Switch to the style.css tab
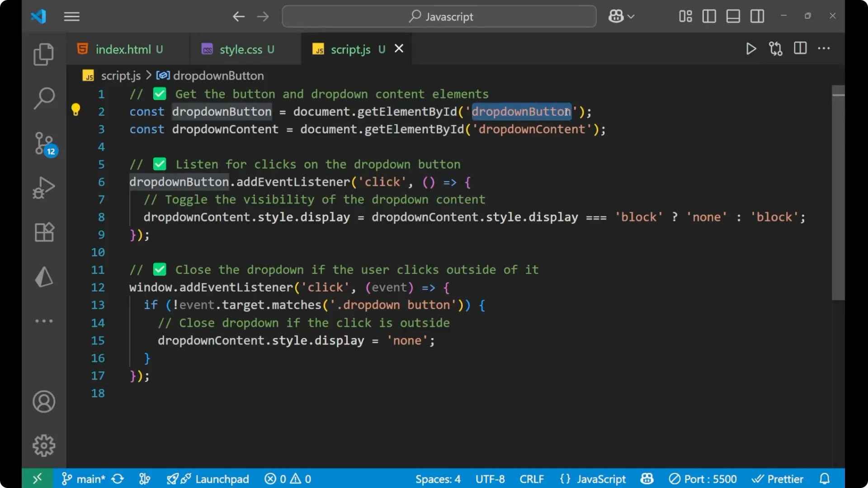Image resolution: width=868 pixels, height=488 pixels. click(x=244, y=49)
